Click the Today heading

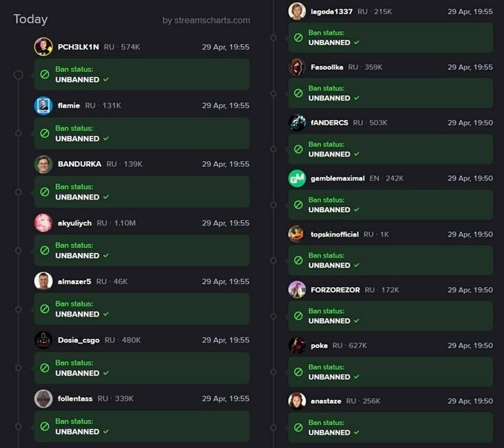[30, 19]
